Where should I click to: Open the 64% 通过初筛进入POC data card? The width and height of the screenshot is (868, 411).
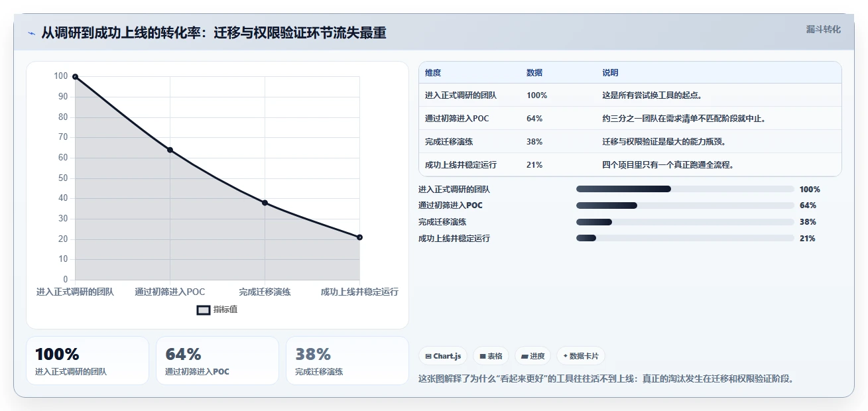pos(217,361)
